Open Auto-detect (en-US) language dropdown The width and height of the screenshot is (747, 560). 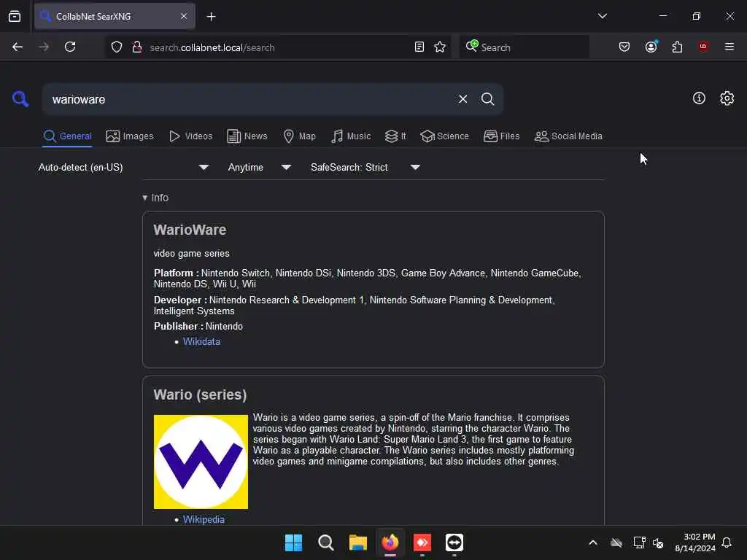123,167
